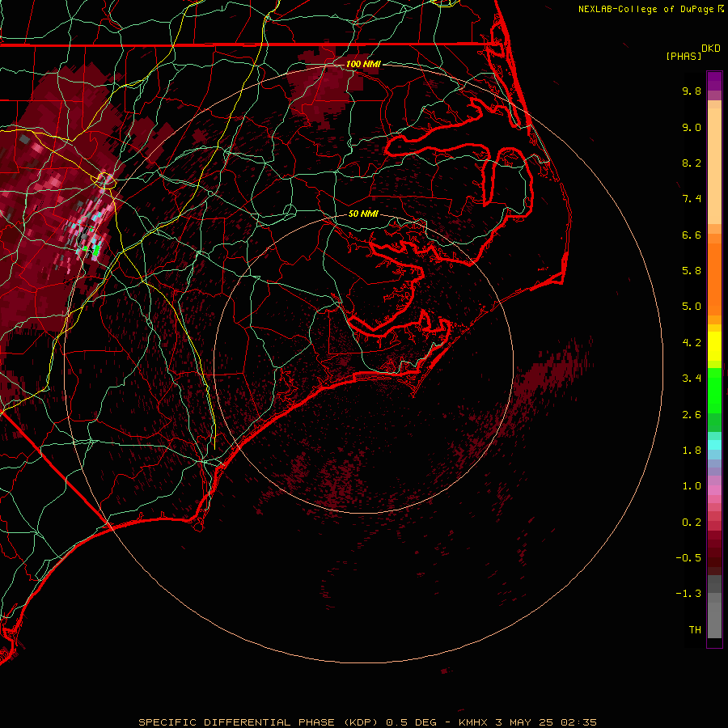Viewport: 728px width, 728px height.
Task: Click the 2.6 legend value
Action: click(692, 415)
